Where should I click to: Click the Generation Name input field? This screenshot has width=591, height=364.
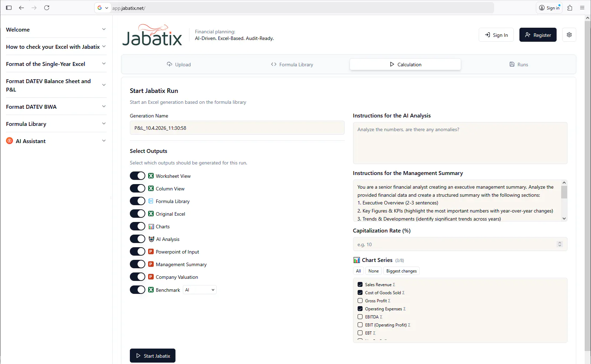pyautogui.click(x=237, y=128)
